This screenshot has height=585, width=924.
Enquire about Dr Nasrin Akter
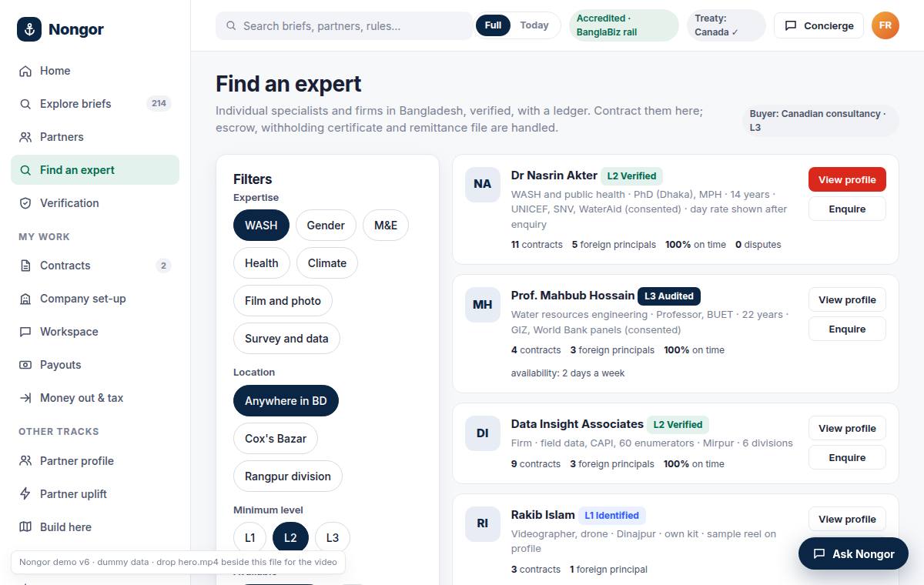[847, 209]
